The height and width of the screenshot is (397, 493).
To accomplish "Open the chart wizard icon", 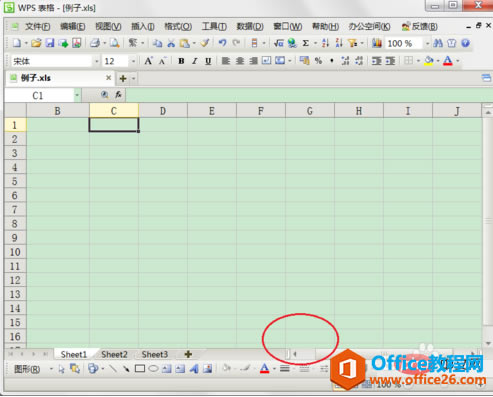I will pyautogui.click(x=377, y=43).
